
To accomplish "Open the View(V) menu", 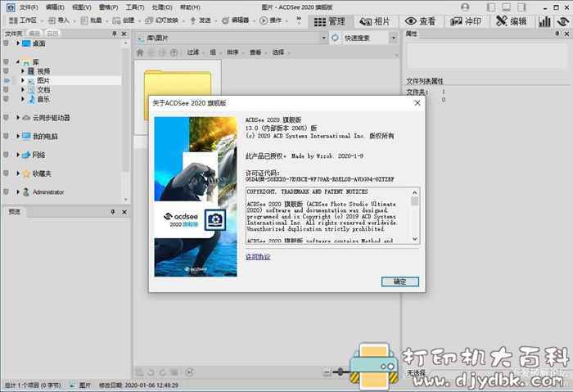I will (82, 7).
